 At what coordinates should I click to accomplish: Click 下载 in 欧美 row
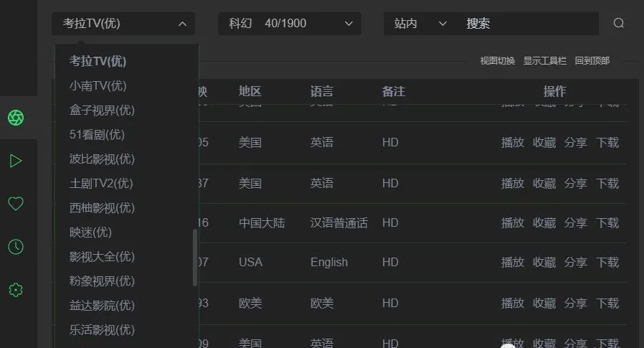607,304
